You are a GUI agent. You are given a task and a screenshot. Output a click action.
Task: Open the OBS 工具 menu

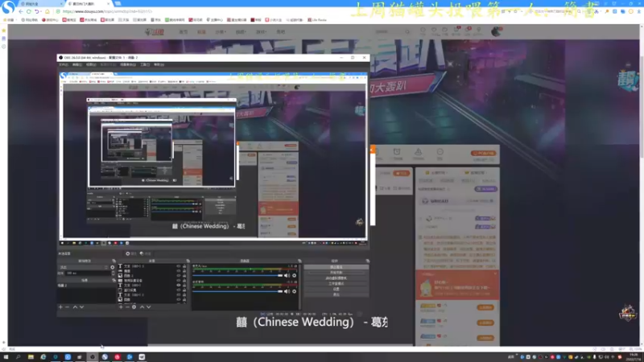145,65
